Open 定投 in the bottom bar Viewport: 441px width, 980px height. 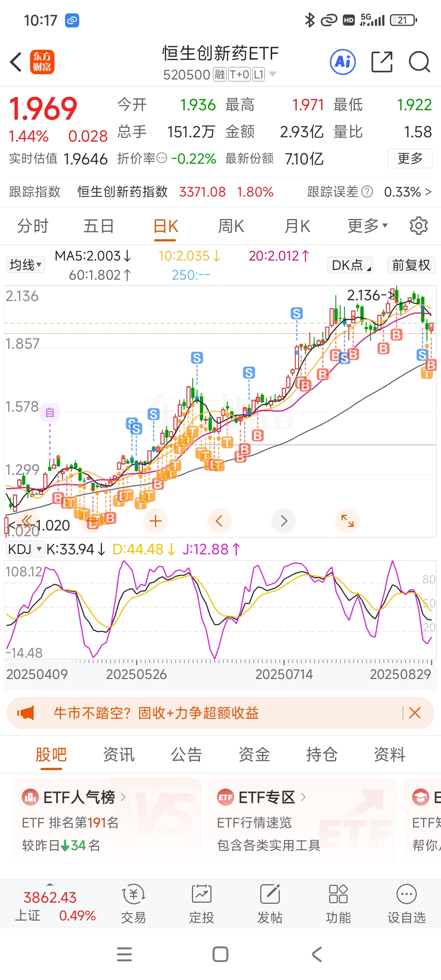pyautogui.click(x=202, y=904)
